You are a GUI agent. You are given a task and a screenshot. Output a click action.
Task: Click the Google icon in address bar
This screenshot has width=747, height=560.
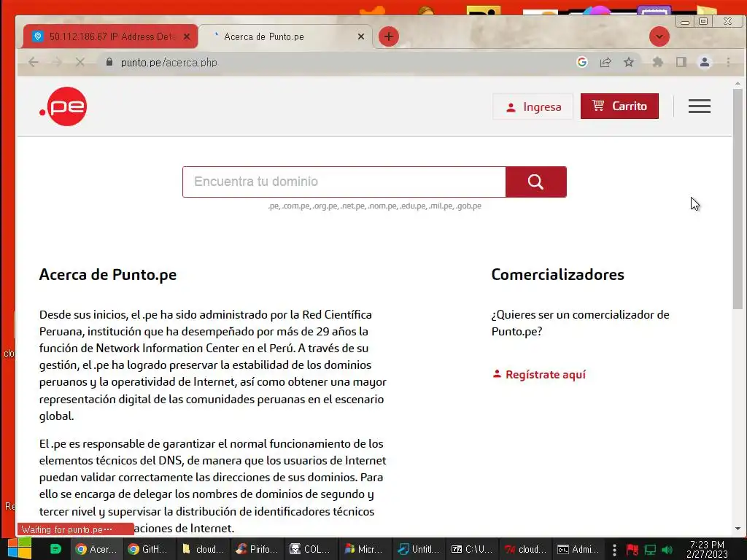coord(581,63)
